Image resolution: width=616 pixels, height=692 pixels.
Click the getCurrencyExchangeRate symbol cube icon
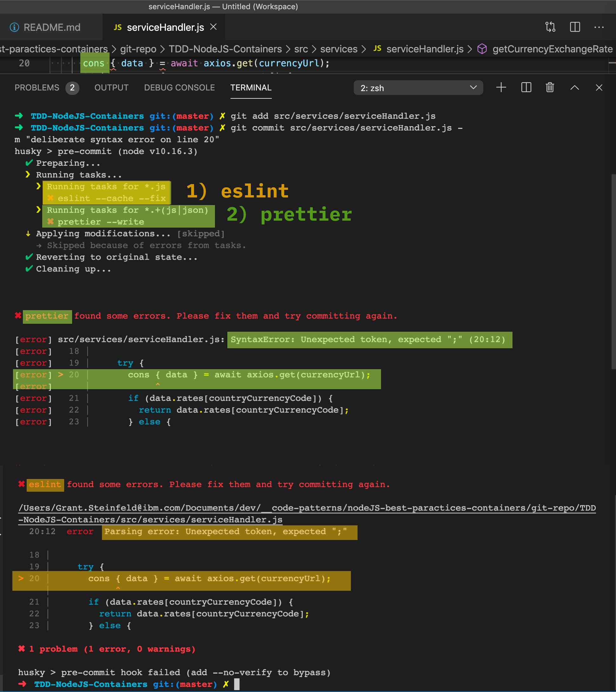click(x=482, y=49)
